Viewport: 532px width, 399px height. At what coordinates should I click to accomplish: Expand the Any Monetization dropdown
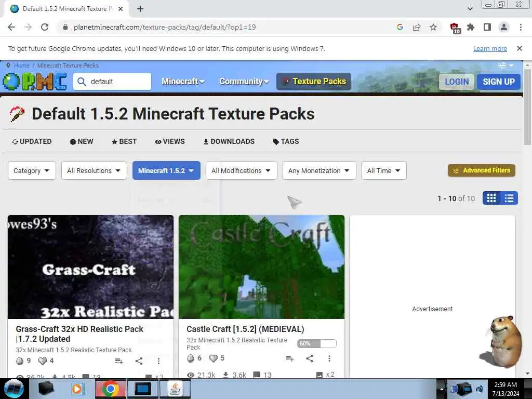(x=320, y=170)
